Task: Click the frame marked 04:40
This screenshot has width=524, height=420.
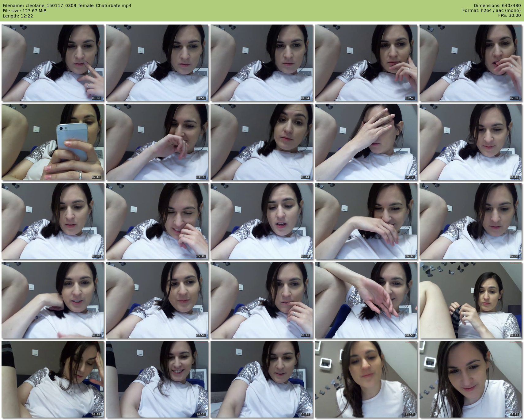Action: pos(471,142)
